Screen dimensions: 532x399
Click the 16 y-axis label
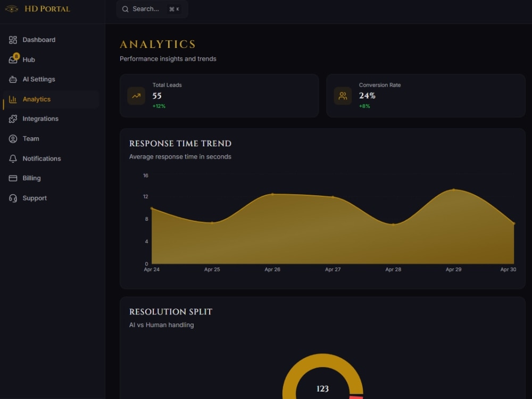[x=146, y=176]
